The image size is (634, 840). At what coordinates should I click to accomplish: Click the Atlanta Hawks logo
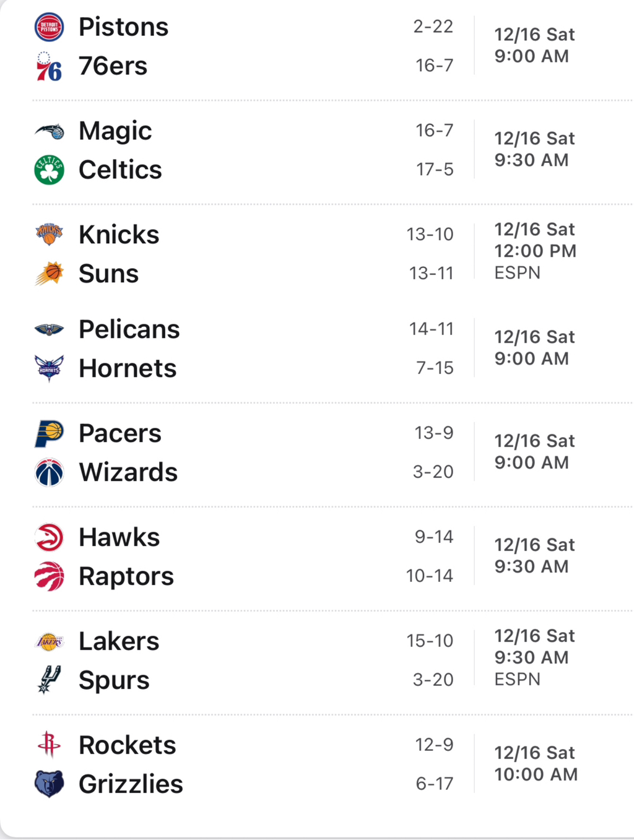click(x=49, y=537)
